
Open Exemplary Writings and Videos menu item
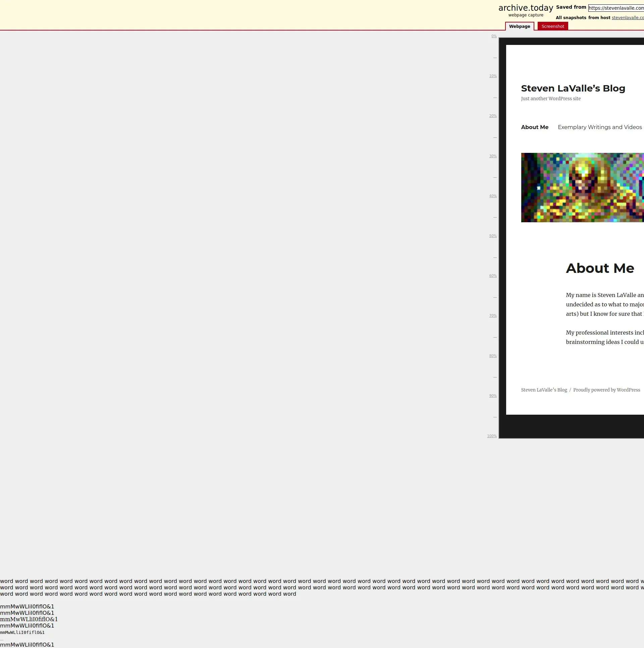pyautogui.click(x=599, y=127)
